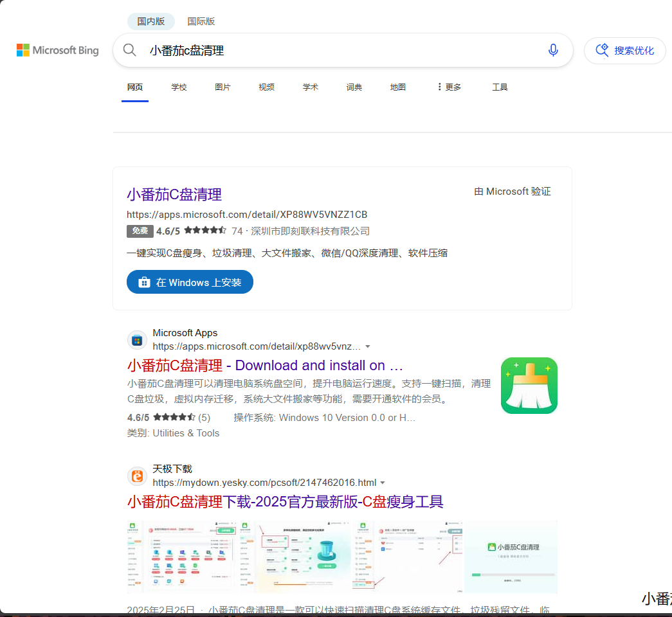Select the 地图 search tab

coord(397,87)
